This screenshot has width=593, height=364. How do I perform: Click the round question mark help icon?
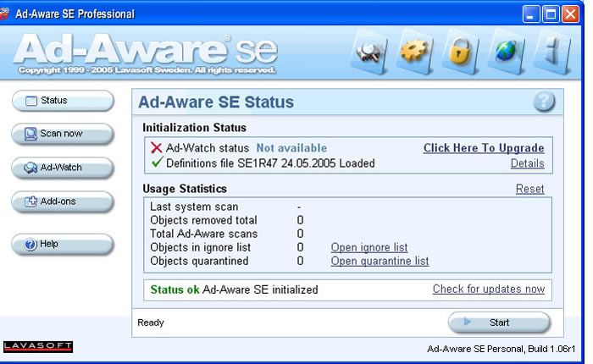tap(544, 102)
